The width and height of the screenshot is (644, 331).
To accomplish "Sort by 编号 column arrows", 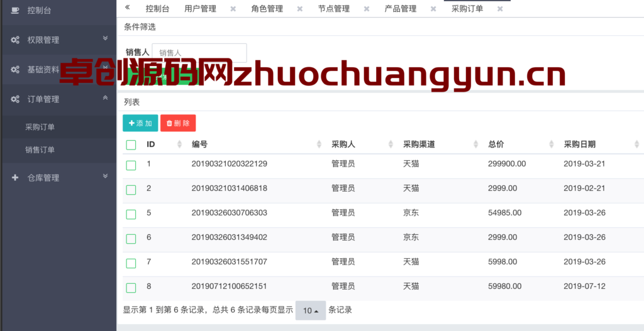I will tap(319, 144).
